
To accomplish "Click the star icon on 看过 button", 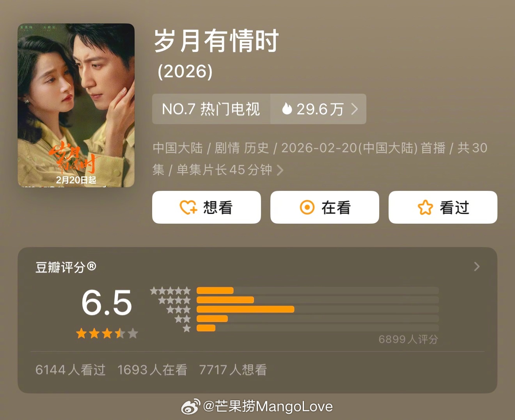I will point(425,207).
